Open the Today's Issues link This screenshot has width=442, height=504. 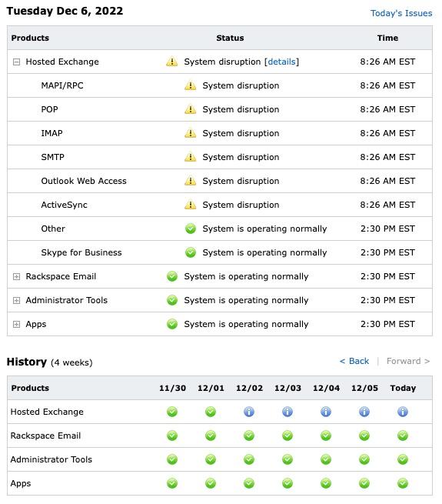click(401, 13)
